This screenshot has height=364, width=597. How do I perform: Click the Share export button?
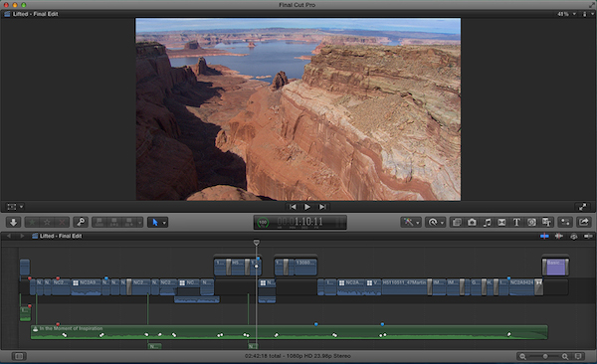pyautogui.click(x=584, y=222)
